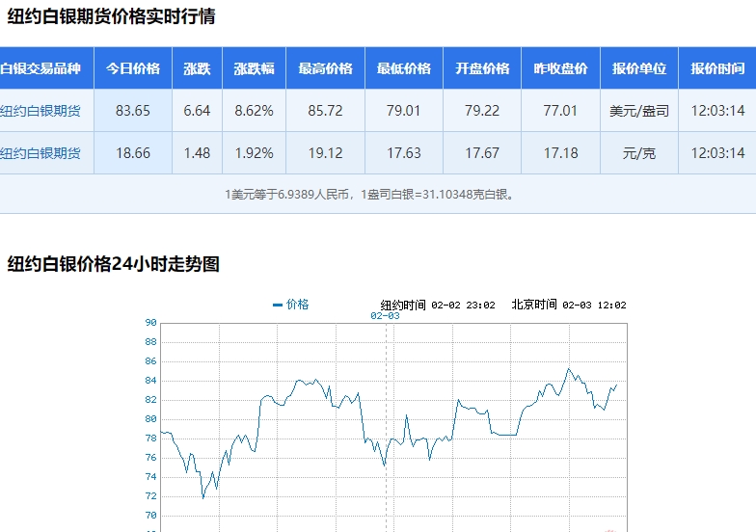
Task: Select the 18.66 price cell
Action: point(133,153)
